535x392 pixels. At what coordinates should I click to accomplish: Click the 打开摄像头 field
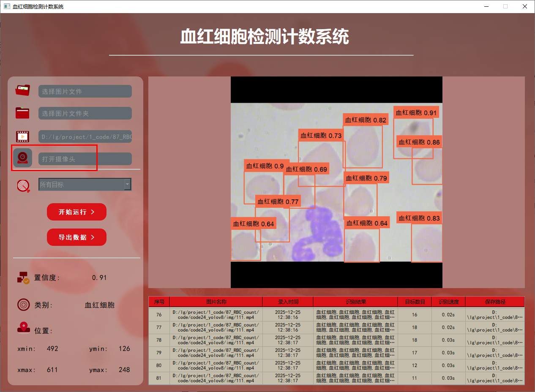(x=85, y=159)
